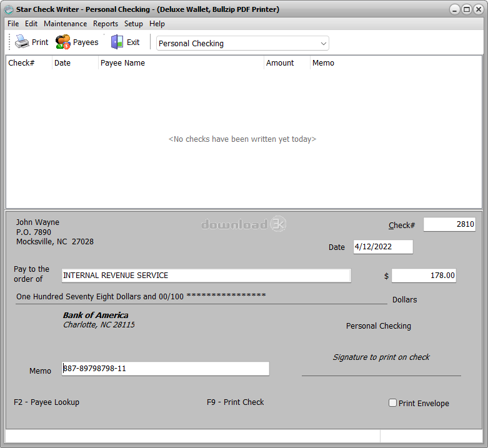Click the F2 - Payee Lookup label
Screen dimensions: 488x448
point(46,402)
